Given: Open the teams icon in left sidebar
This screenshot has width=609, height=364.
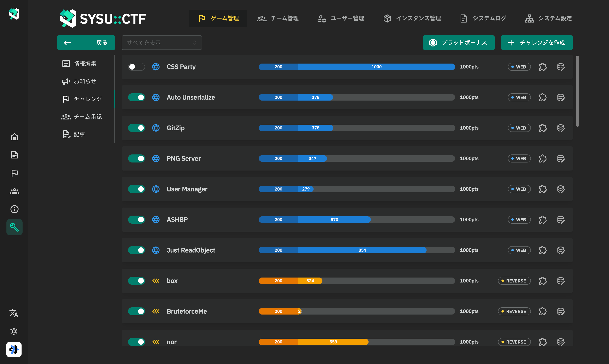Looking at the screenshot, I should pyautogui.click(x=14, y=191).
